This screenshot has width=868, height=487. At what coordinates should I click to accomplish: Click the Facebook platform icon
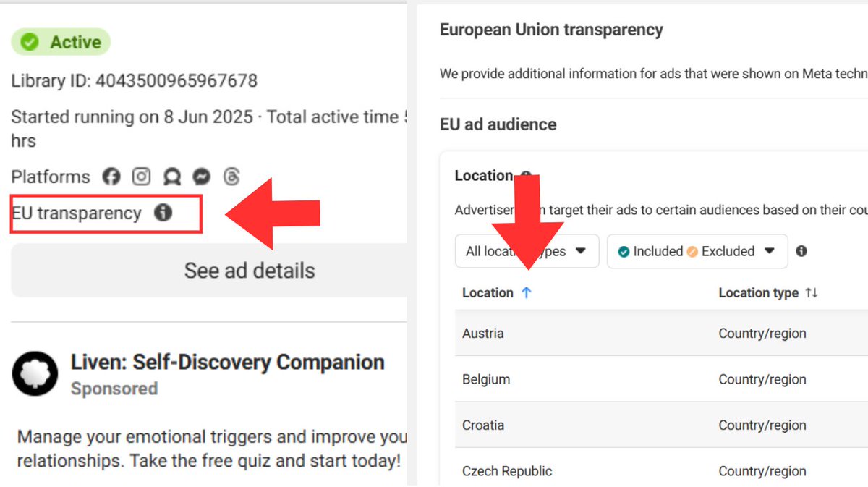(111, 177)
